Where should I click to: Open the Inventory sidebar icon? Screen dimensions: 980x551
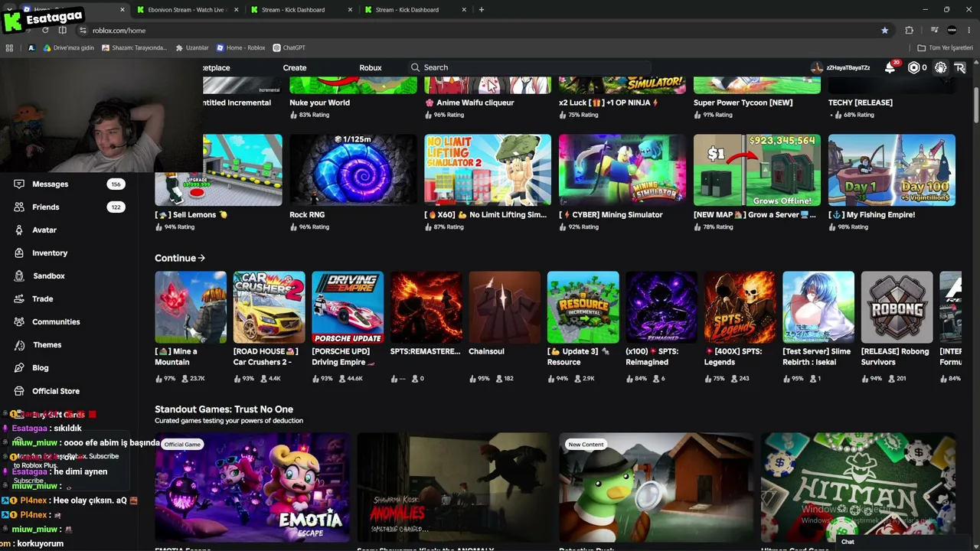tap(18, 253)
